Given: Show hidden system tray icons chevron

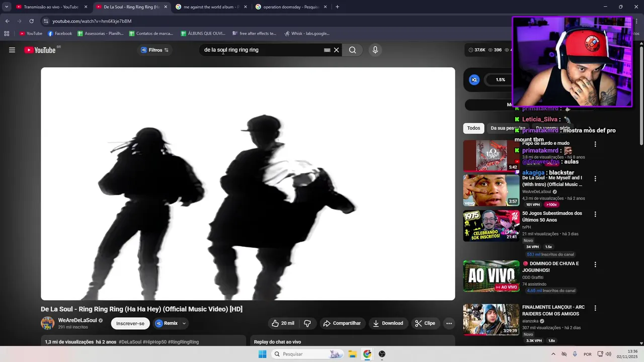Looking at the screenshot, I should [553, 354].
